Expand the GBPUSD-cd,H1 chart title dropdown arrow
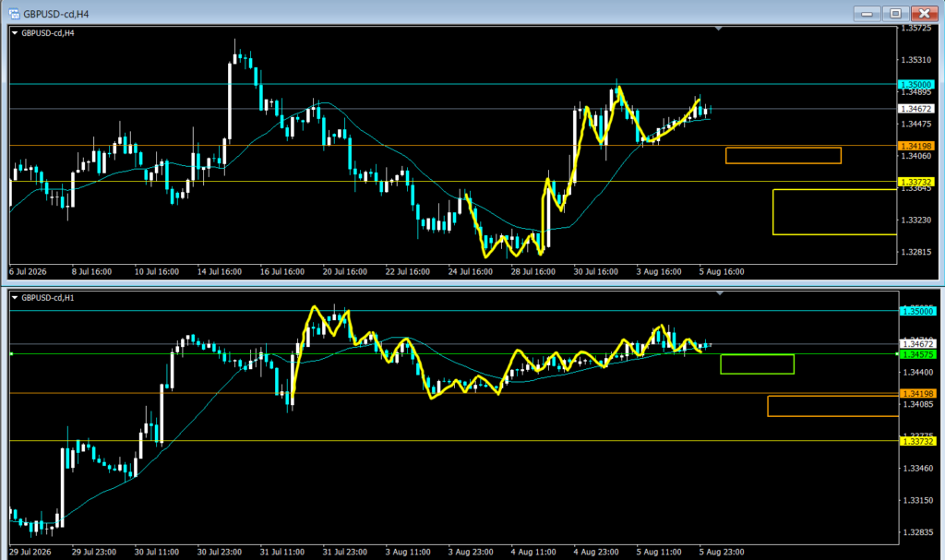 tap(15, 298)
